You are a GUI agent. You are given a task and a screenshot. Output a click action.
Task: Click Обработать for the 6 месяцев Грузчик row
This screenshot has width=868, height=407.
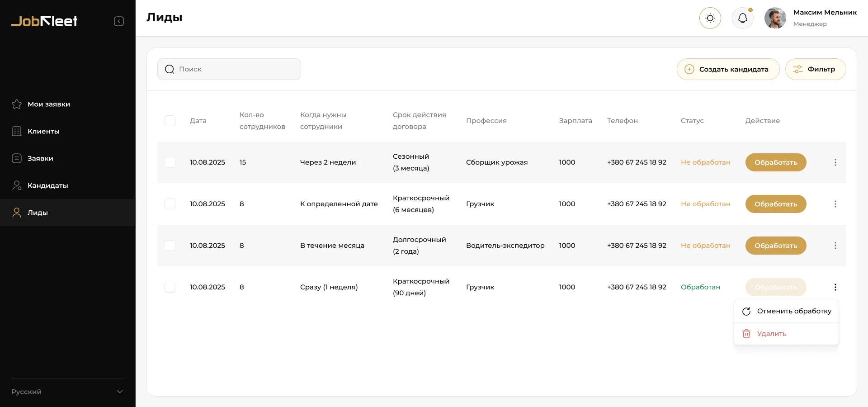(775, 204)
